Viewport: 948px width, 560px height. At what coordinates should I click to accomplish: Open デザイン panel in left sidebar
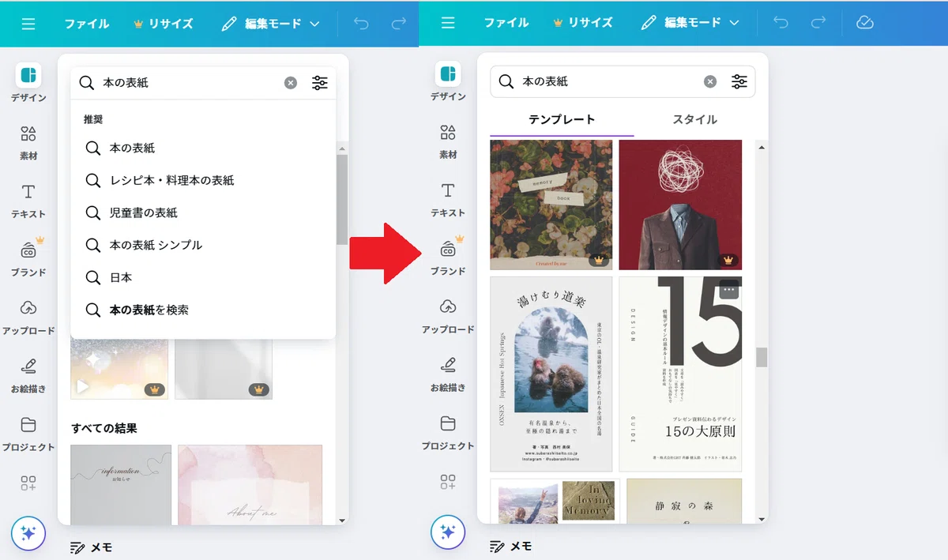pyautogui.click(x=28, y=83)
